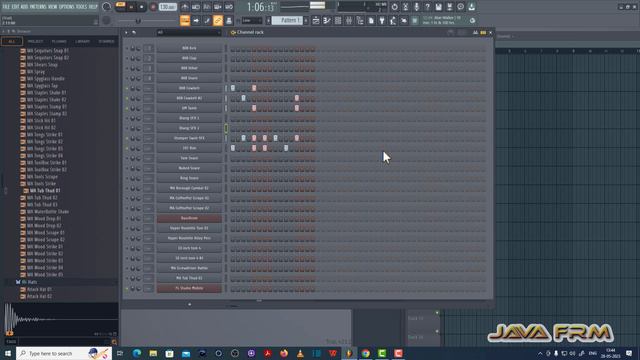Click the Record button
640x360 pixels.
click(153, 7)
